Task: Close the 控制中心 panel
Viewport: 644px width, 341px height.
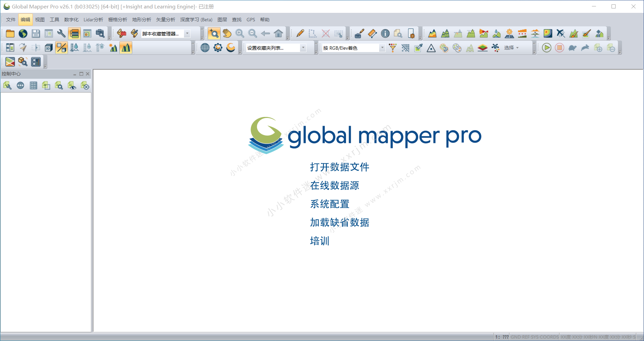Action: point(88,74)
